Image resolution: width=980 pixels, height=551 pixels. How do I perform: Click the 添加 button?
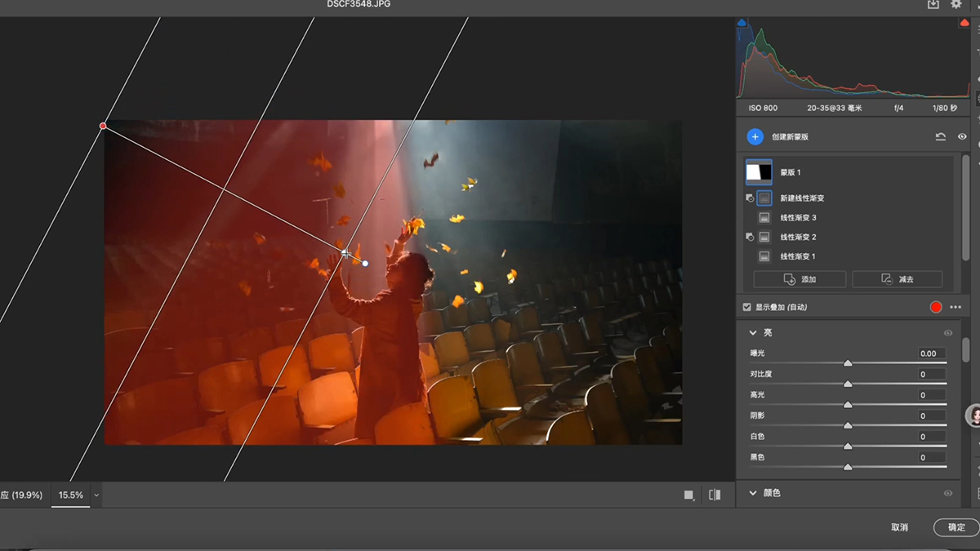[800, 279]
